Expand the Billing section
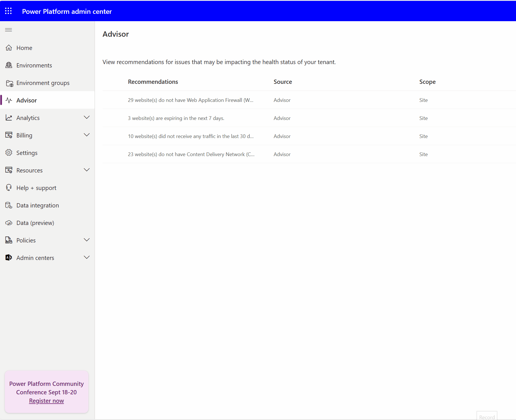Viewport: 516px width, 420px height. click(87, 135)
